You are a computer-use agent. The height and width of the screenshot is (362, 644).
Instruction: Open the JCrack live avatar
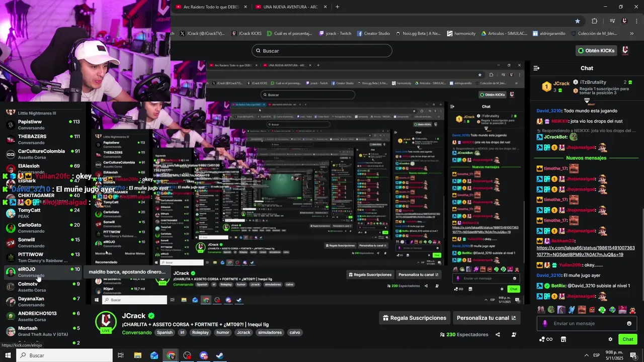click(x=106, y=322)
